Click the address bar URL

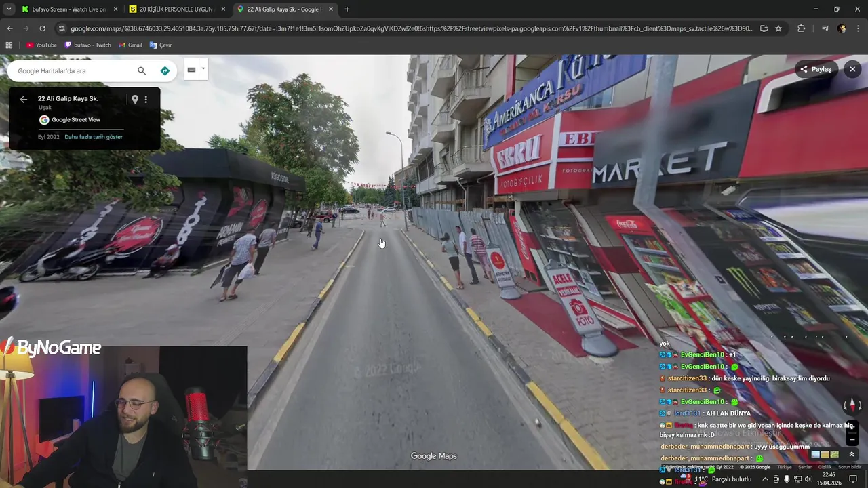tap(412, 28)
